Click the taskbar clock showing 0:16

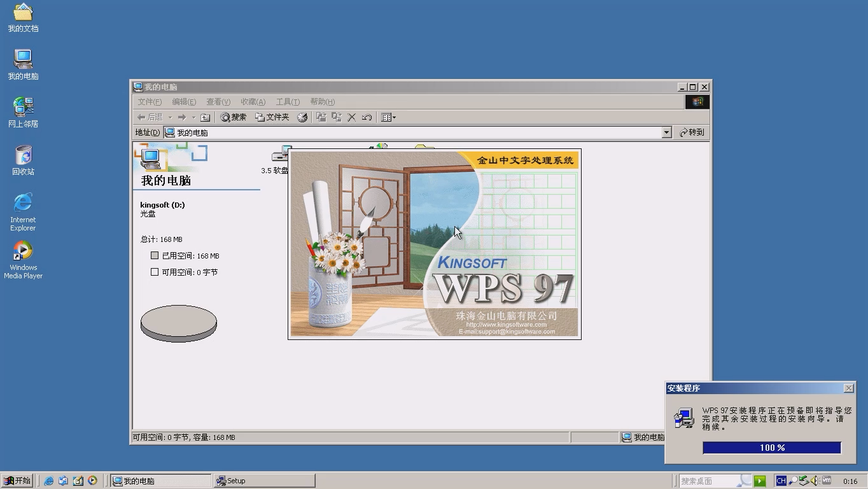(x=850, y=481)
